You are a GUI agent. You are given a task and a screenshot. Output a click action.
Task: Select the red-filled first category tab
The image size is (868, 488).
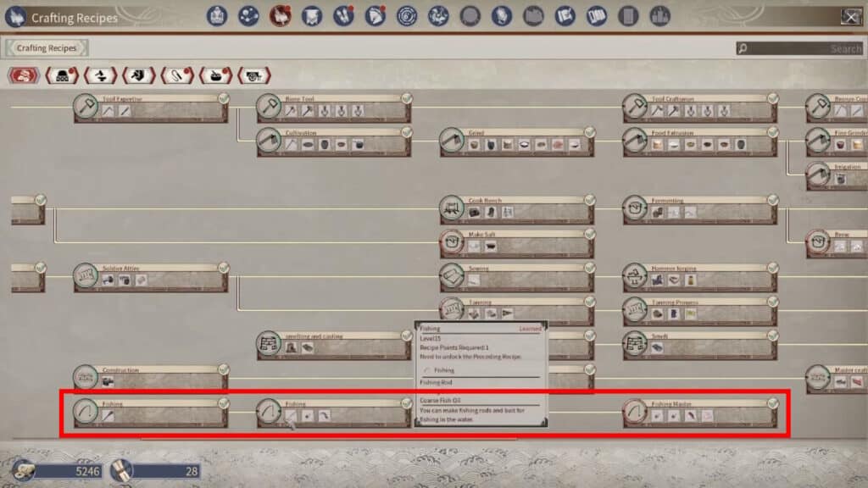point(23,75)
